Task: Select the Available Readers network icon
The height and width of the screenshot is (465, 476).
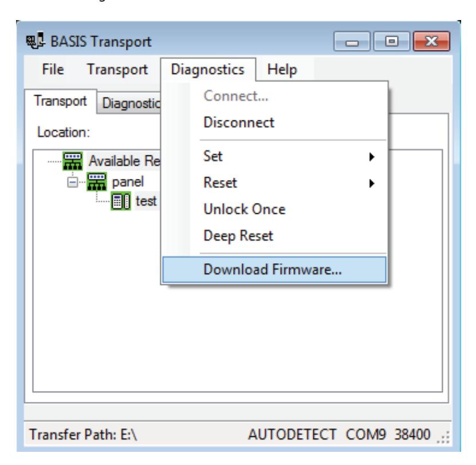Action: [73, 161]
